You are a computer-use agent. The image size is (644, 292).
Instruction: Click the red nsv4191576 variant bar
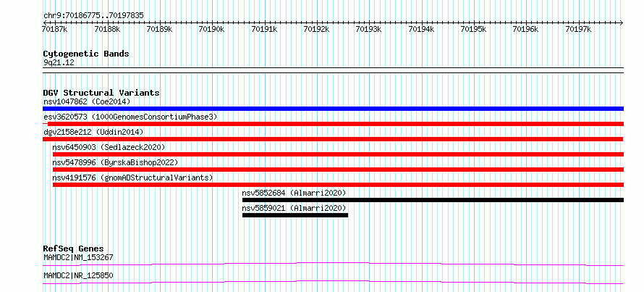pyautogui.click(x=339, y=185)
